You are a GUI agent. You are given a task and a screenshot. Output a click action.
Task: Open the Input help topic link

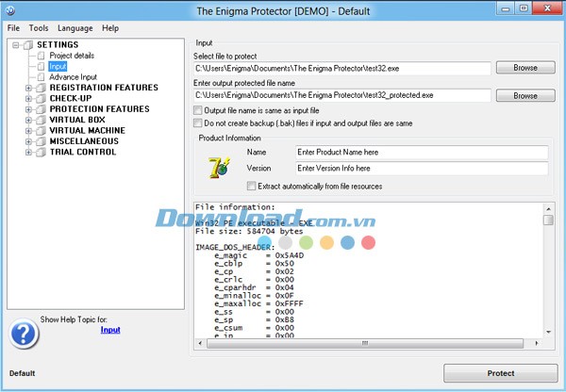pyautogui.click(x=110, y=330)
